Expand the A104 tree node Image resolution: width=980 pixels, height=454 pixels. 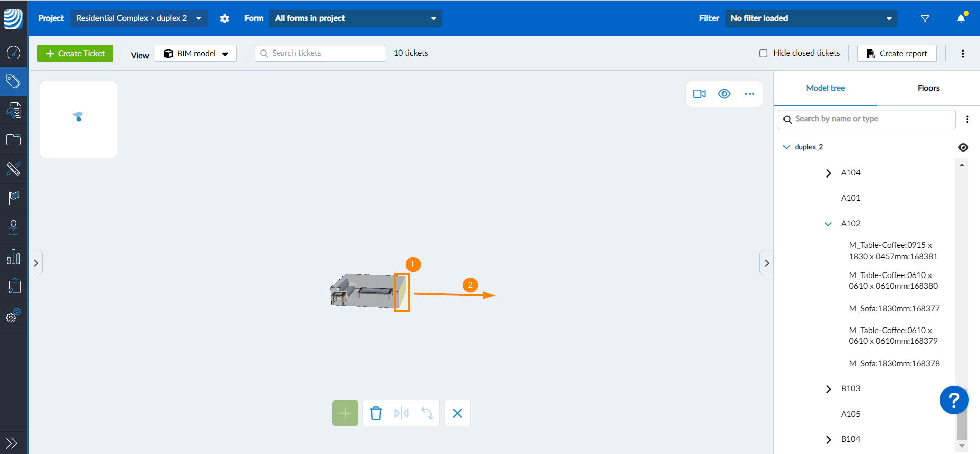coord(828,173)
